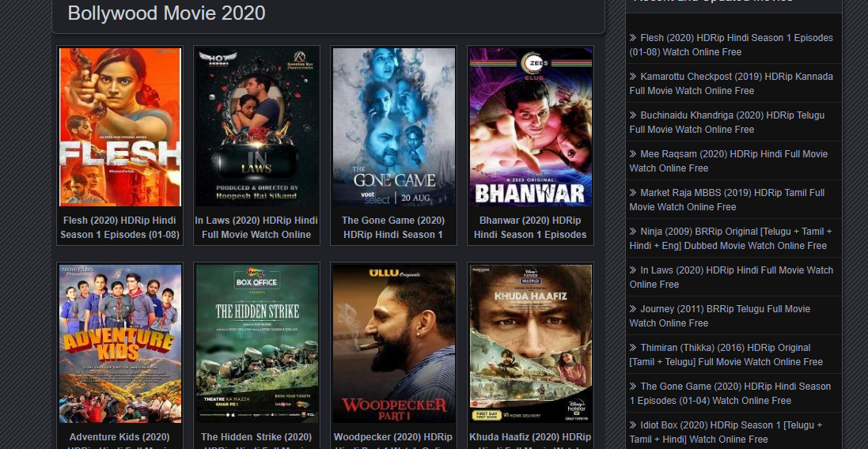The height and width of the screenshot is (449, 868).
Task: Open Thimiran (Thikka) (2016) sidebar link
Action: [x=726, y=354]
